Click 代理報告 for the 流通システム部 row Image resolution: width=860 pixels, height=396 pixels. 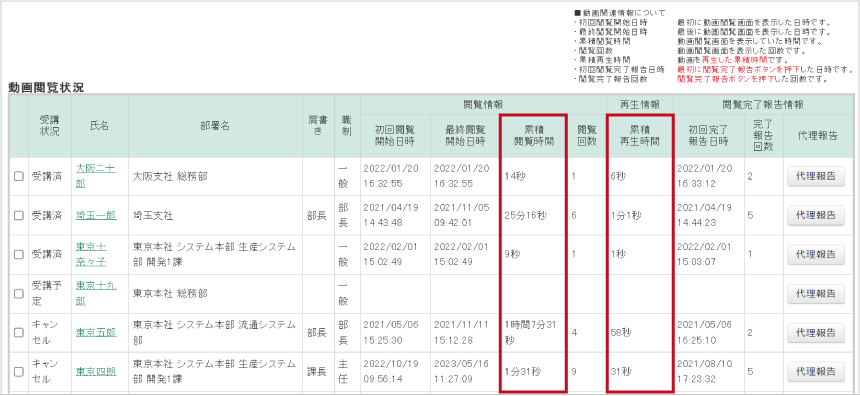pyautogui.click(x=816, y=332)
